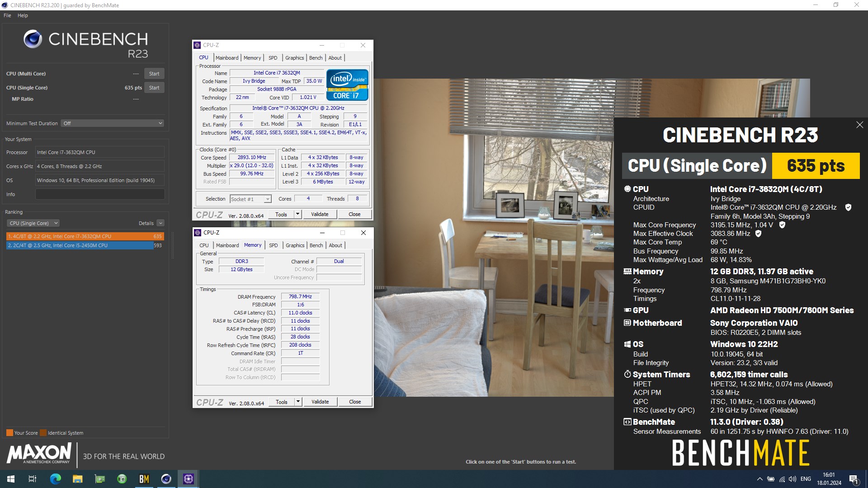
Task: Switch to Graphics tab in upper CPU-Z
Action: [x=295, y=58]
